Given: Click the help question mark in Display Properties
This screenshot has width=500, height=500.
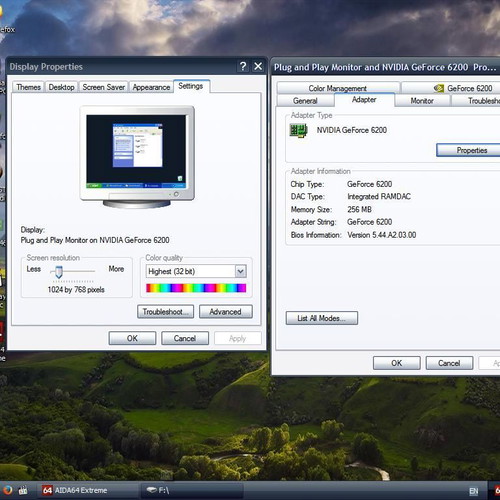Looking at the screenshot, I should click(x=243, y=66).
